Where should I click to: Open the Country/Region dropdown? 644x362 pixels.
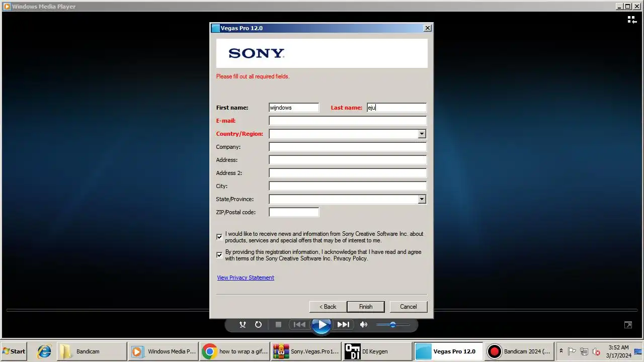coord(422,134)
